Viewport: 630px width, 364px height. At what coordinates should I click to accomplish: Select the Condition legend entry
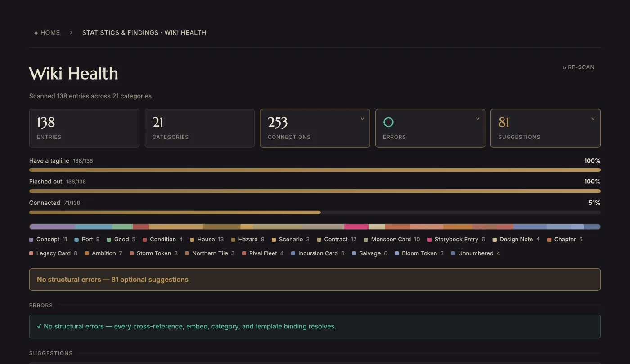click(163, 240)
